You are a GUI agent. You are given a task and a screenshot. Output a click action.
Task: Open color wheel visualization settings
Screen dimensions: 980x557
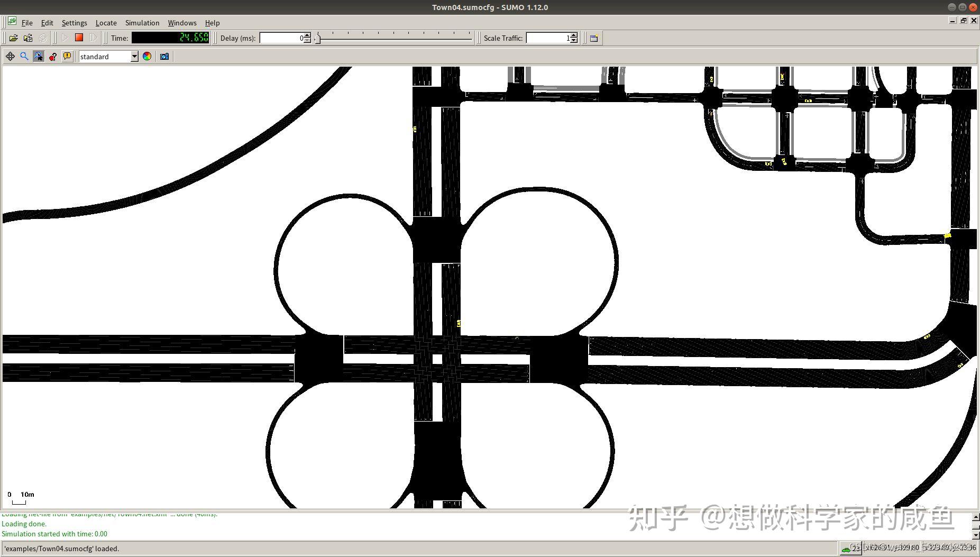[x=147, y=57]
